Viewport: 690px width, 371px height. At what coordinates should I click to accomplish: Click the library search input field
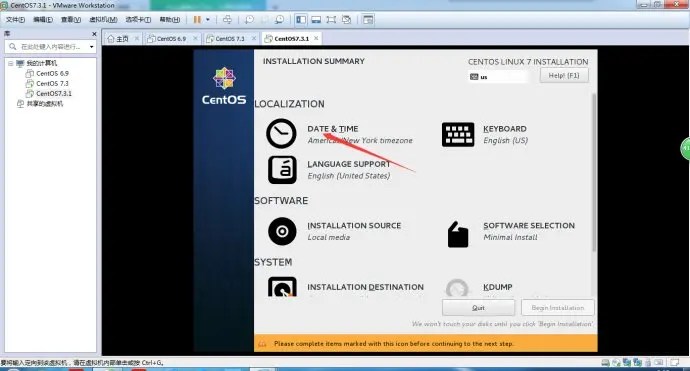49,46
